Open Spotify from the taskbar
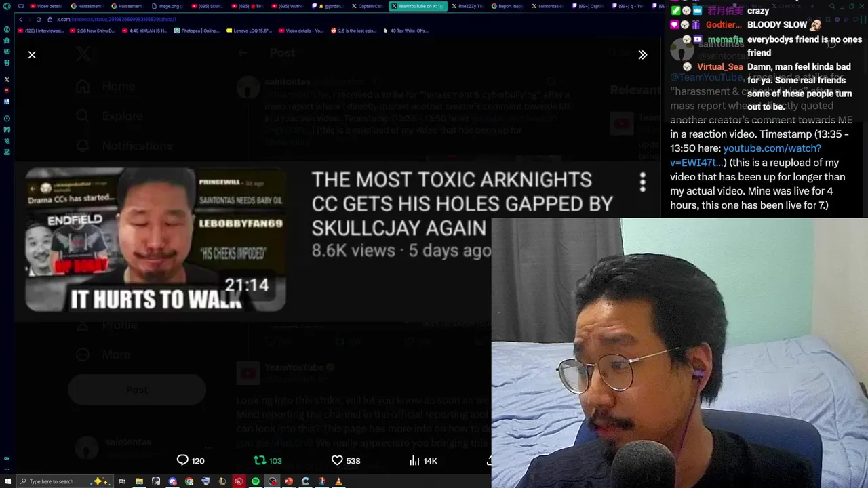 tap(256, 481)
